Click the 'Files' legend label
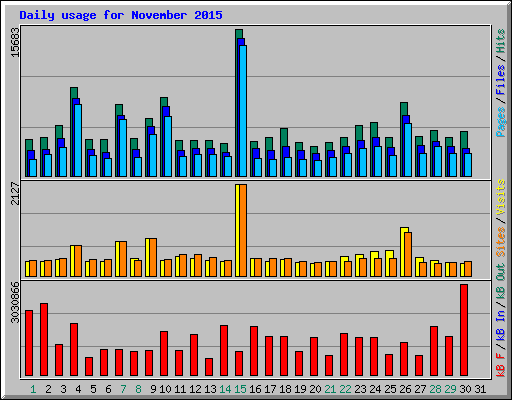The image size is (512, 400). [x=500, y=80]
